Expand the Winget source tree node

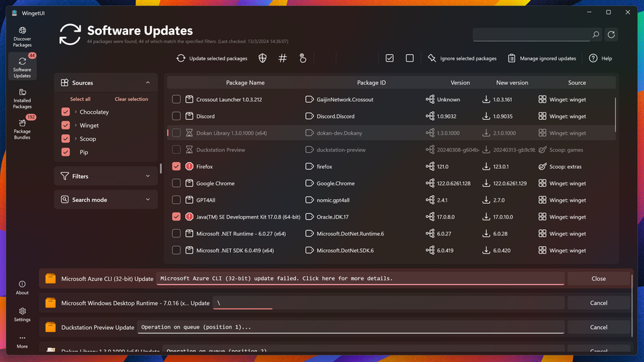pos(76,125)
